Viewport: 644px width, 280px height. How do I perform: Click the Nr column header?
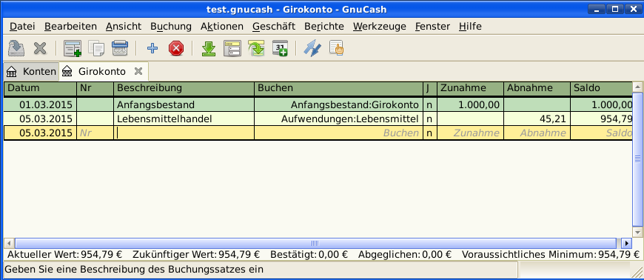pyautogui.click(x=95, y=88)
